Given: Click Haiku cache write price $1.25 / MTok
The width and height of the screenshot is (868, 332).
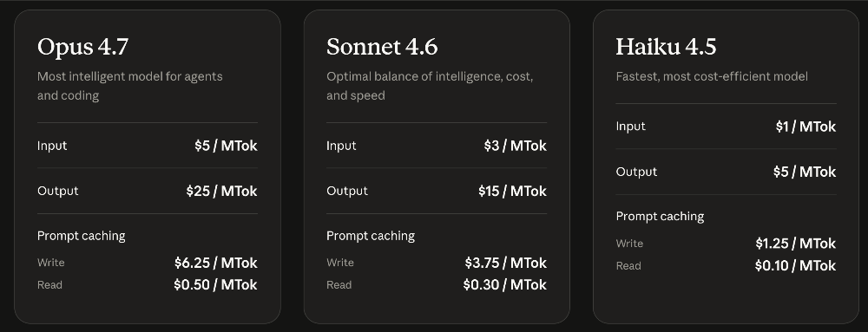Looking at the screenshot, I should point(795,244).
